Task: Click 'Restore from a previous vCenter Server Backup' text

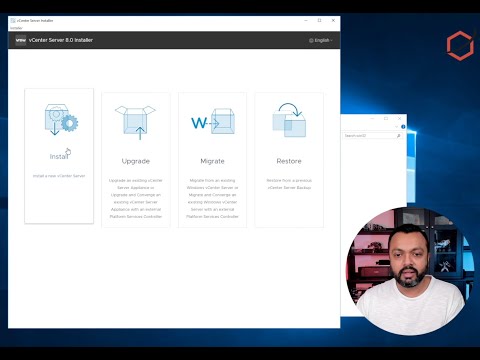Action: 289,184
